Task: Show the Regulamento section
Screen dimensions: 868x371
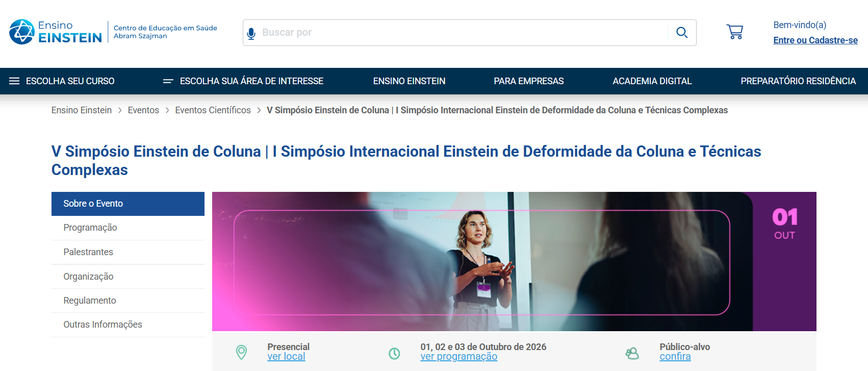Action: (90, 301)
